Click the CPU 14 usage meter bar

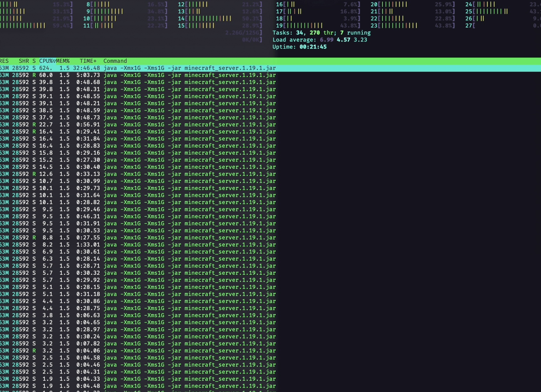(x=220, y=18)
